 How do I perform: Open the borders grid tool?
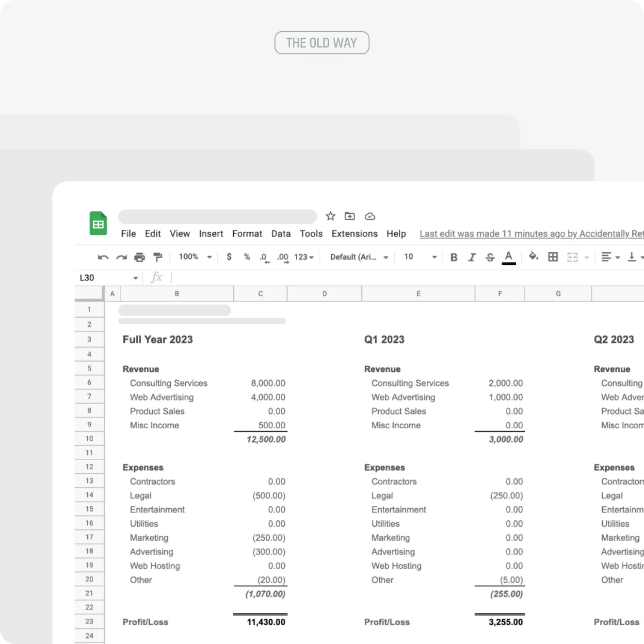[553, 257]
